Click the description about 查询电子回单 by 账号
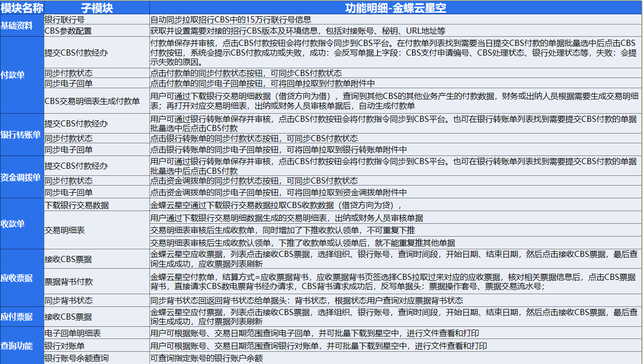The image size is (643, 364). point(396,333)
